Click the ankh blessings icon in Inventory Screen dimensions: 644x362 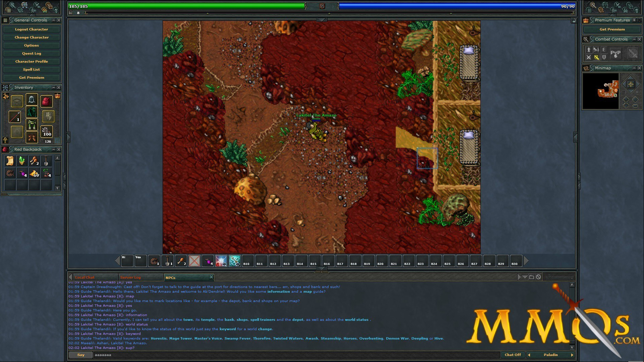pos(5,140)
